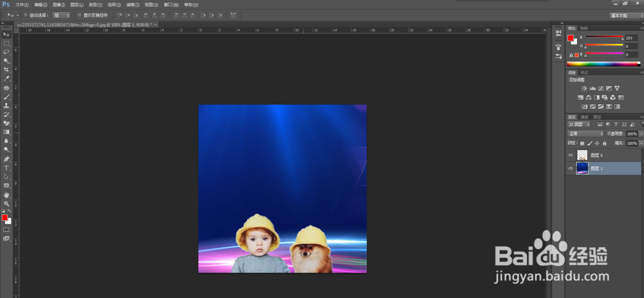Open the 不透明度 opacity dropdown arrow

641,134
